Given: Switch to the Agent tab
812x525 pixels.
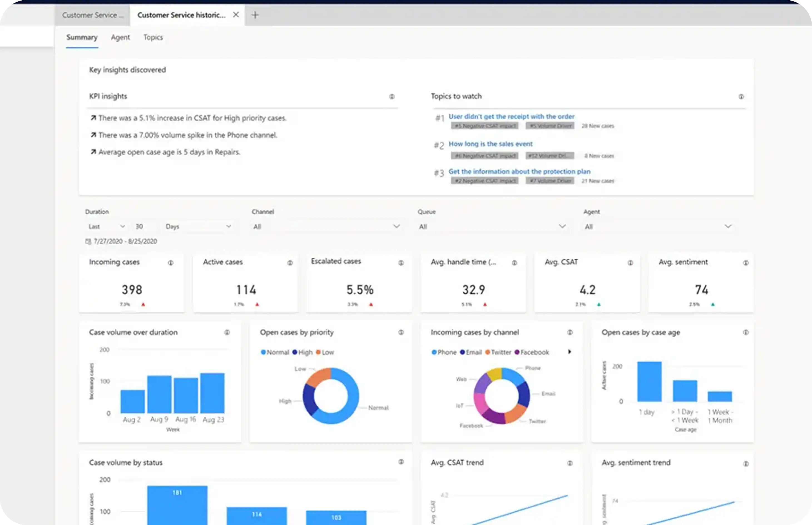Looking at the screenshot, I should 120,37.
